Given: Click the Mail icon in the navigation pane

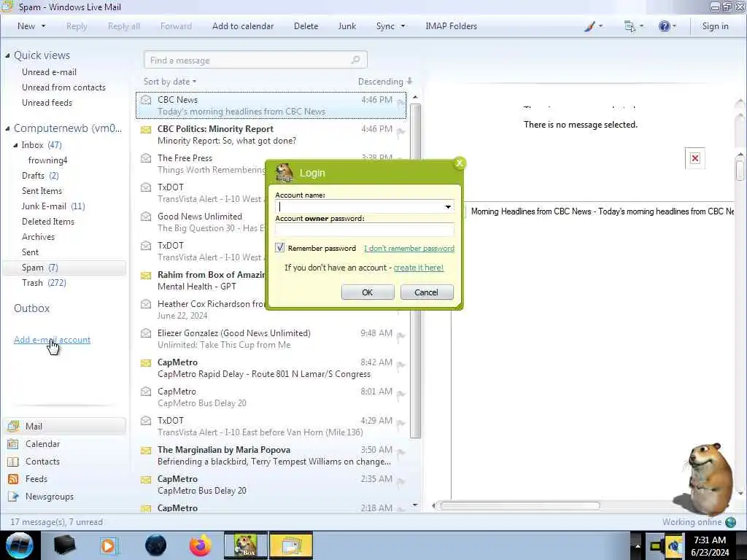Looking at the screenshot, I should coord(13,426).
